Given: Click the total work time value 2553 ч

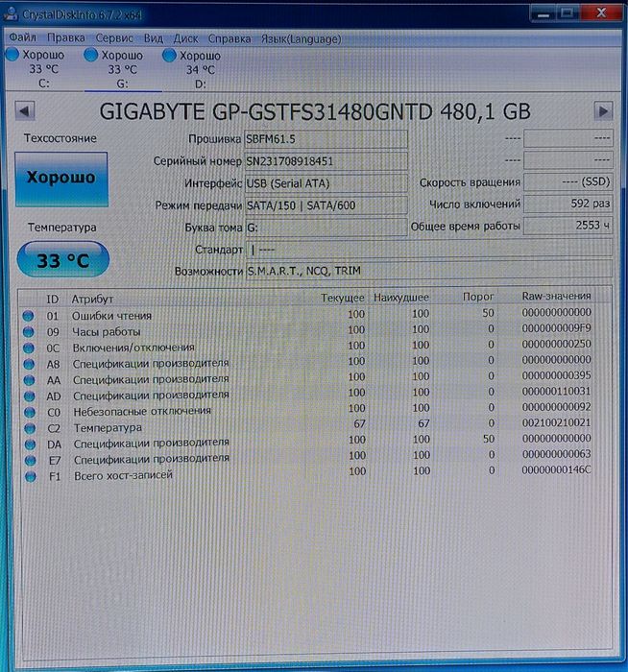Looking at the screenshot, I should tap(568, 226).
